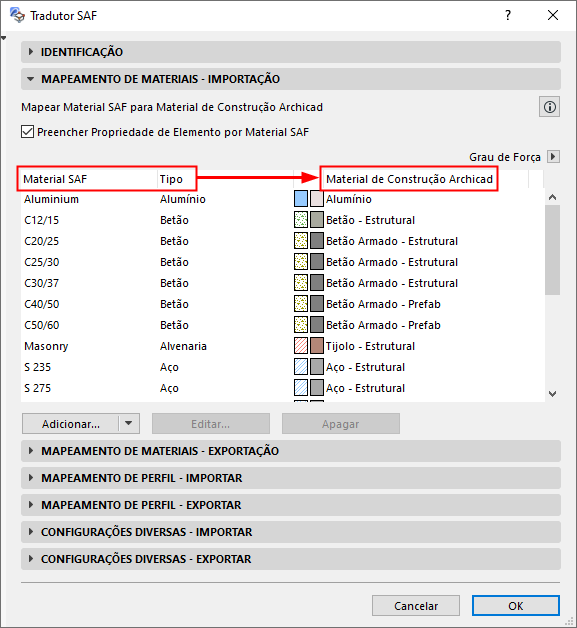Expand CONFIGURAÇÕES DIVERSAS - EXPORTAR section
577x628 pixels.
point(291,559)
